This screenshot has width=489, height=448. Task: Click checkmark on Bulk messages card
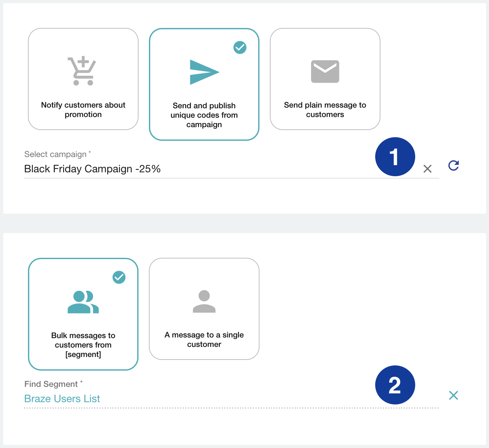[119, 277]
